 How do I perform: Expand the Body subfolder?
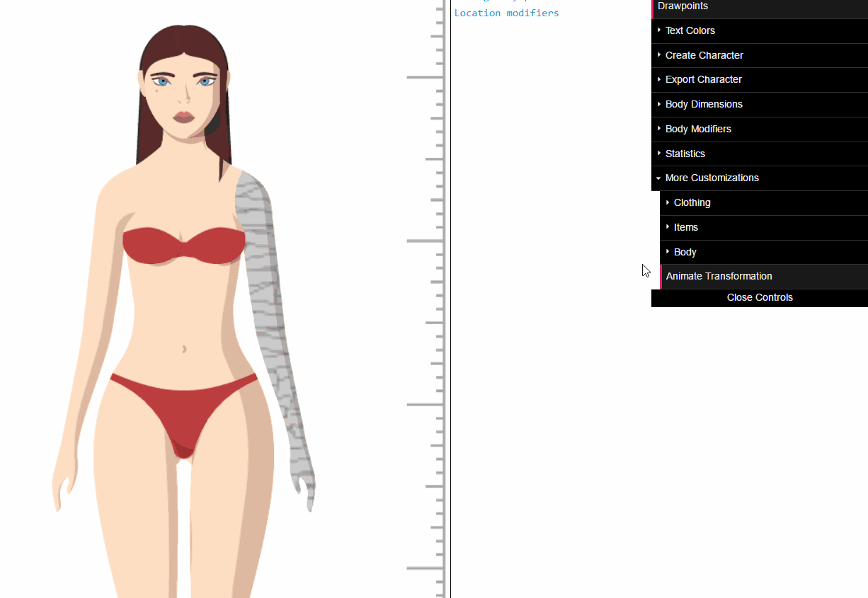[685, 252]
